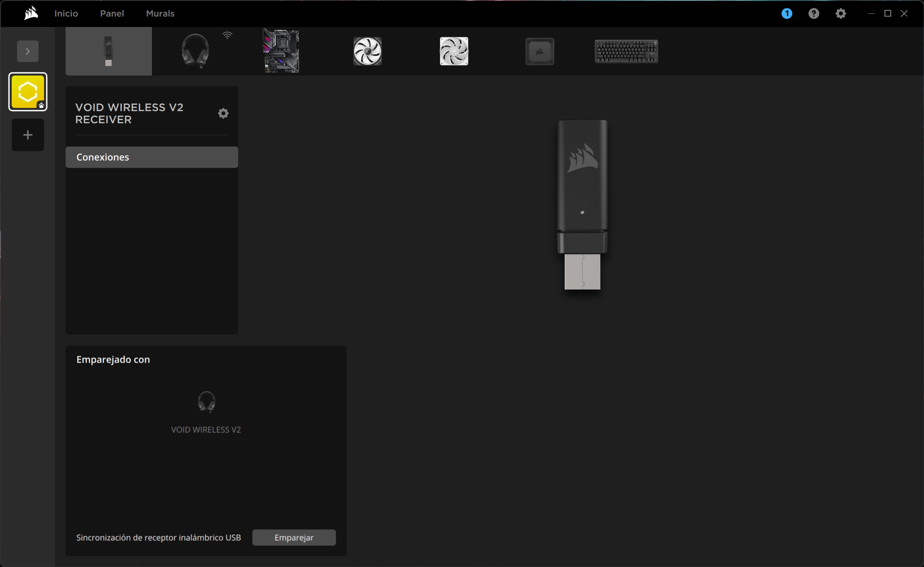Select the first fan device
The width and height of the screenshot is (924, 567).
pos(368,51)
